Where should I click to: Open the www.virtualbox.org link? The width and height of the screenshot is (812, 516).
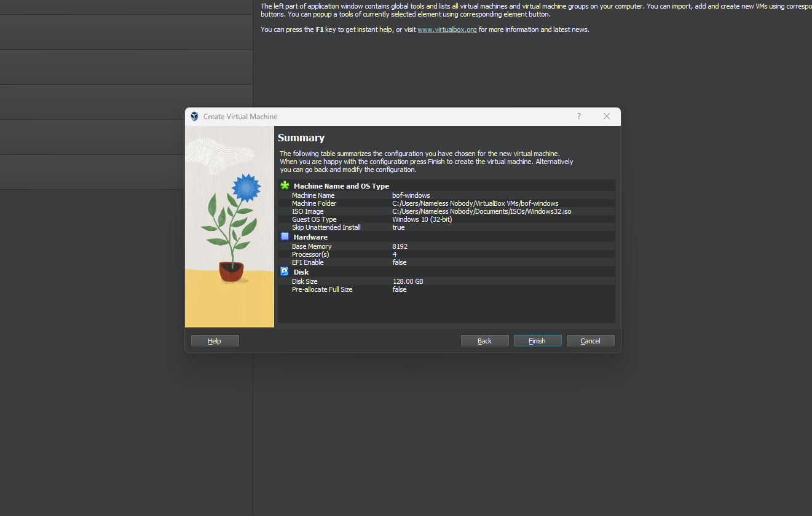[447, 29]
